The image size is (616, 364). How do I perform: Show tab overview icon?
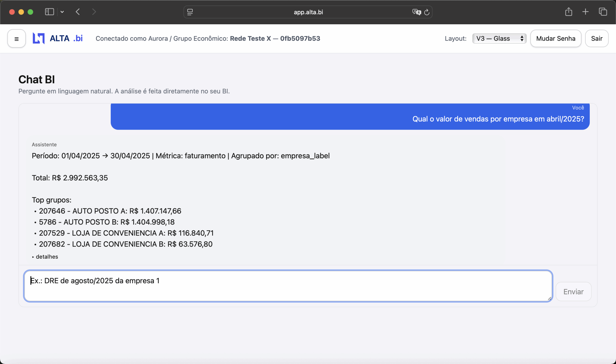[x=603, y=12]
